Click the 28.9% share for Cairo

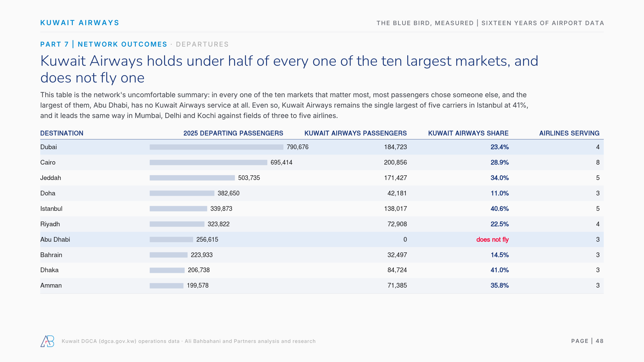[499, 163]
